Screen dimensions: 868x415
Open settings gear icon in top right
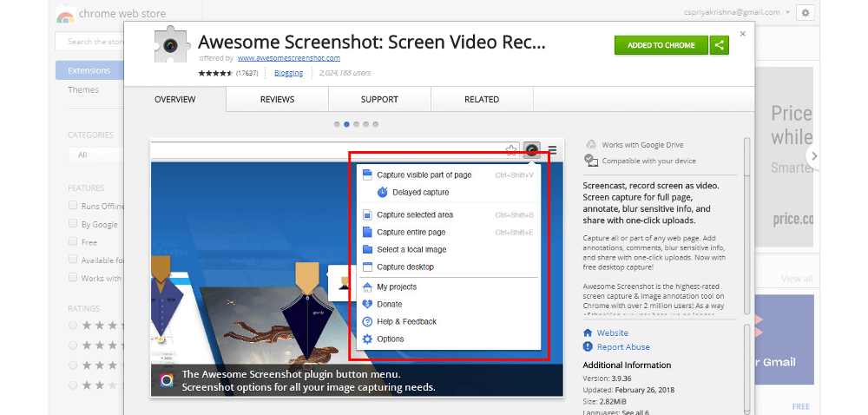(805, 13)
